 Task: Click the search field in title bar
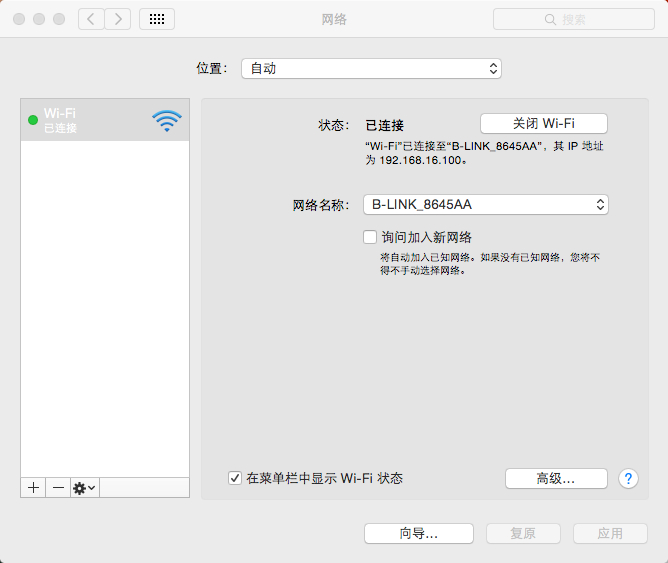pos(573,19)
